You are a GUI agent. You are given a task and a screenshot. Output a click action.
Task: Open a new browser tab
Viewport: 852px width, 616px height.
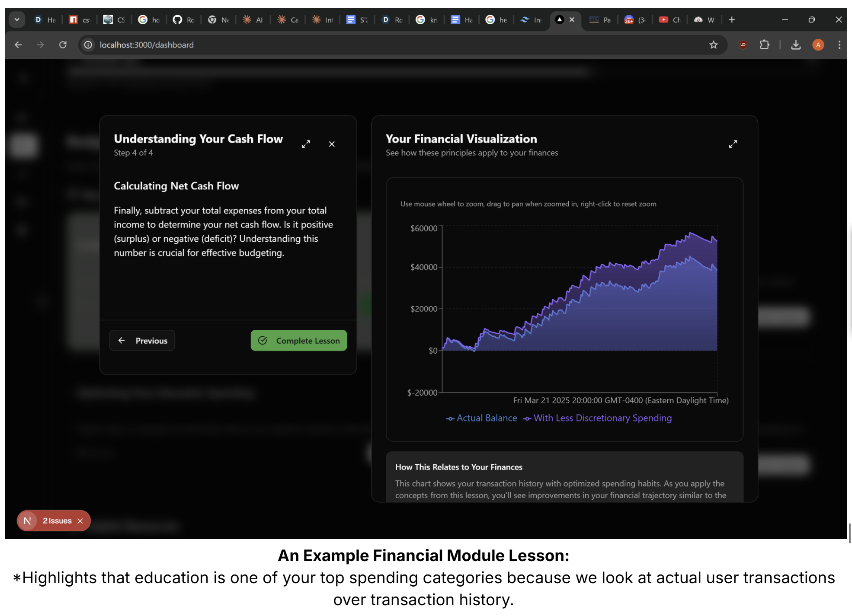click(731, 20)
